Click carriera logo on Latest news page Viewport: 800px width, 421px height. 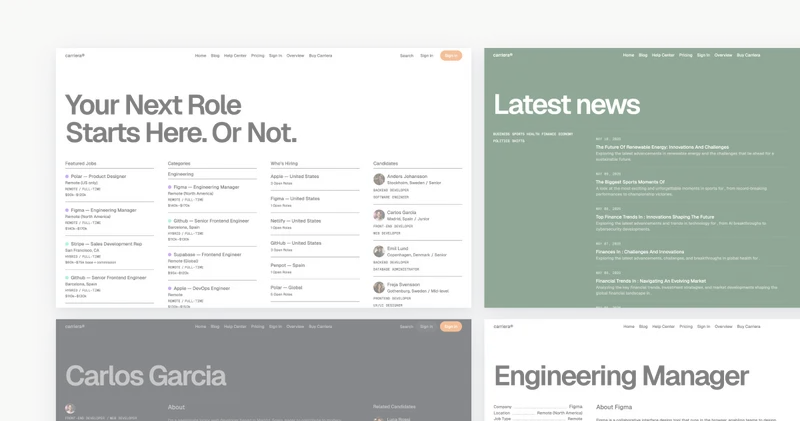point(503,55)
